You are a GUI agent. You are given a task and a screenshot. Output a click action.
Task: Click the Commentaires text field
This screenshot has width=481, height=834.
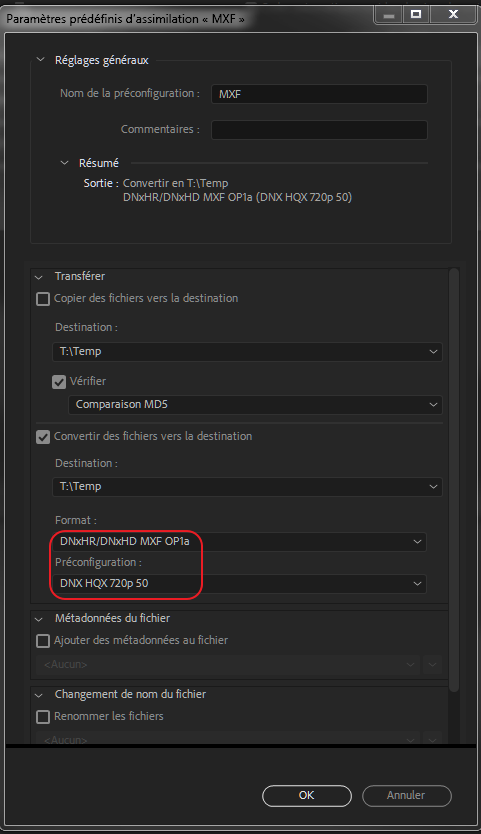point(319,130)
